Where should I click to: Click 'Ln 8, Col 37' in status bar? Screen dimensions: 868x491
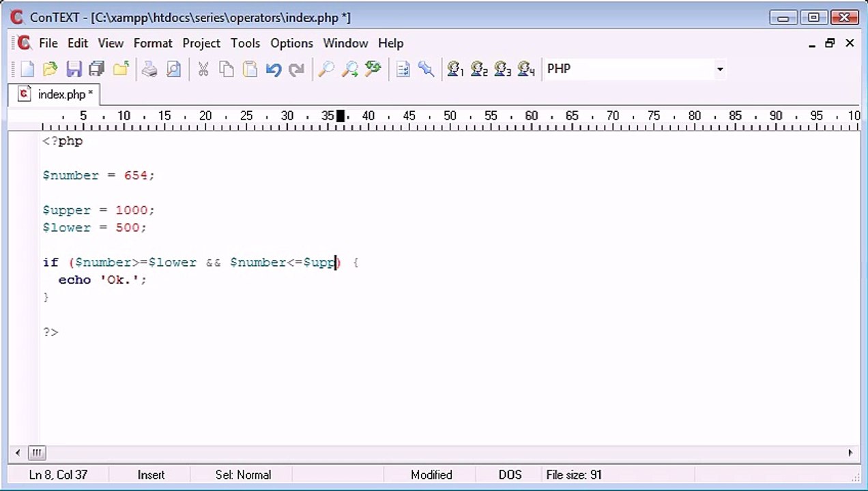[x=58, y=475]
